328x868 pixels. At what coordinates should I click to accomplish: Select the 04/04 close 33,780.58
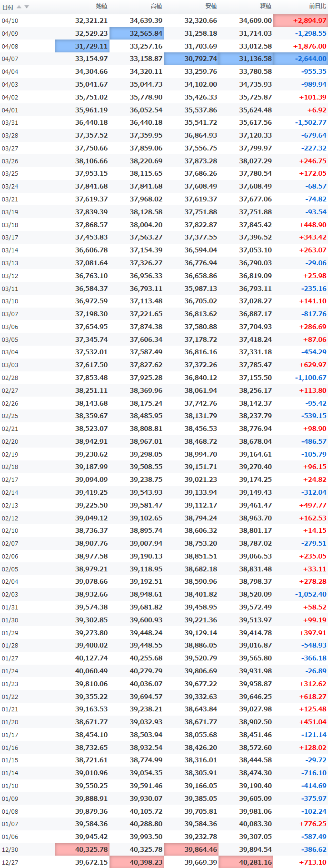point(256,71)
